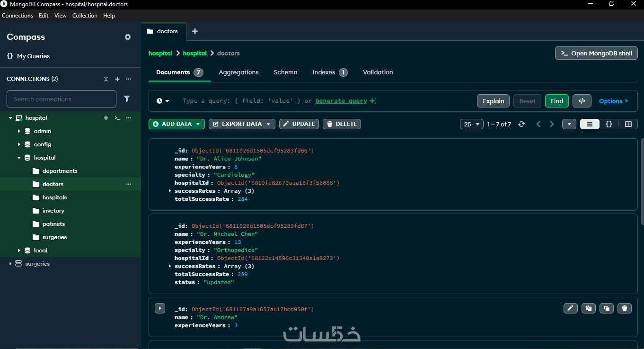
Task: Switch to the Aggregations tab
Action: pyautogui.click(x=238, y=72)
